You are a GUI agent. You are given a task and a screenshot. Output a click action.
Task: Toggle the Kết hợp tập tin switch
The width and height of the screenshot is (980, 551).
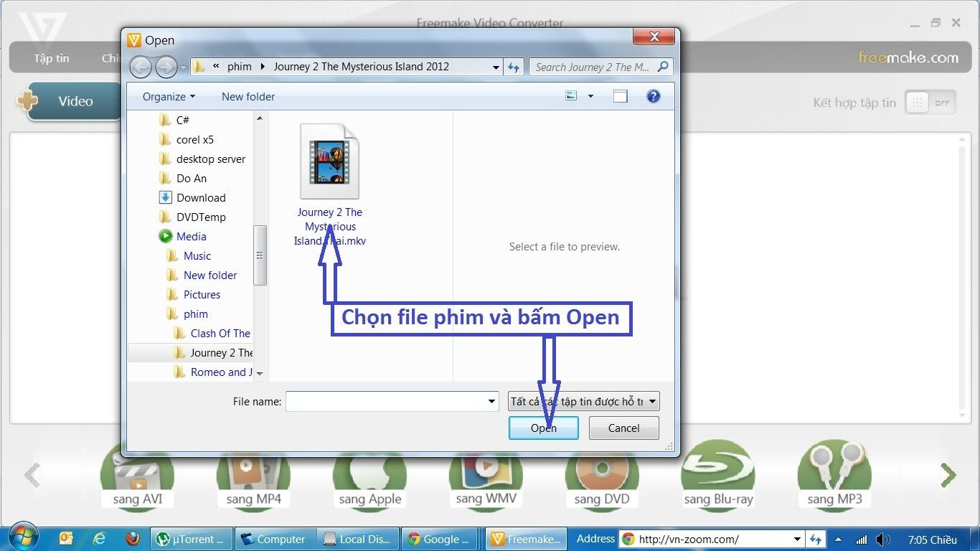tap(929, 103)
